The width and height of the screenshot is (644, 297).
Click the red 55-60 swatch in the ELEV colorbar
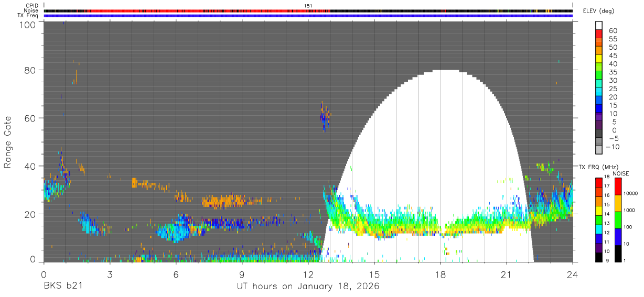pyautogui.click(x=599, y=35)
